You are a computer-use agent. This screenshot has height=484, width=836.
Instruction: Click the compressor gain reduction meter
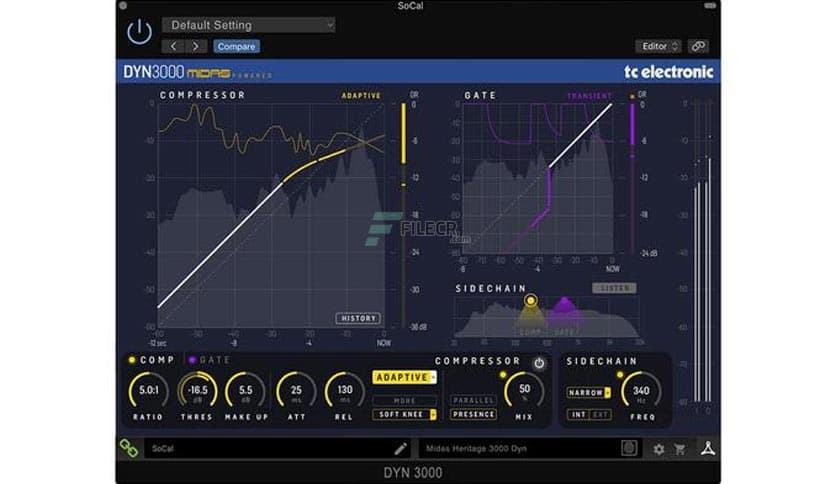404,215
